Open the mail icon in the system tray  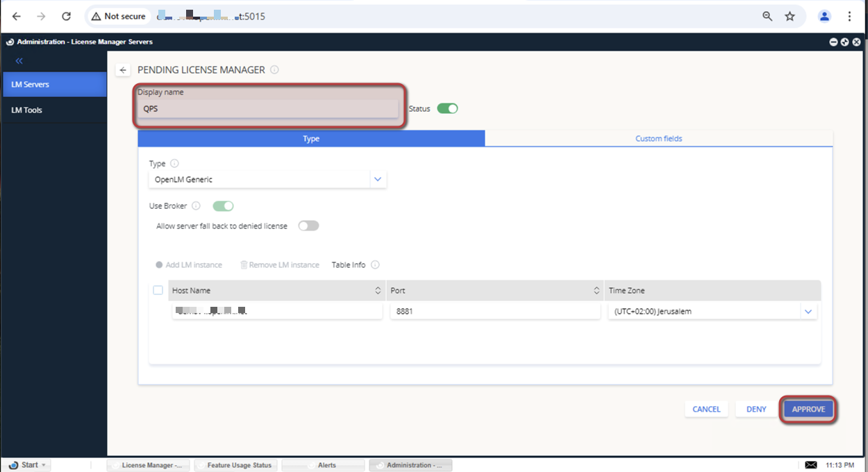[x=810, y=464]
